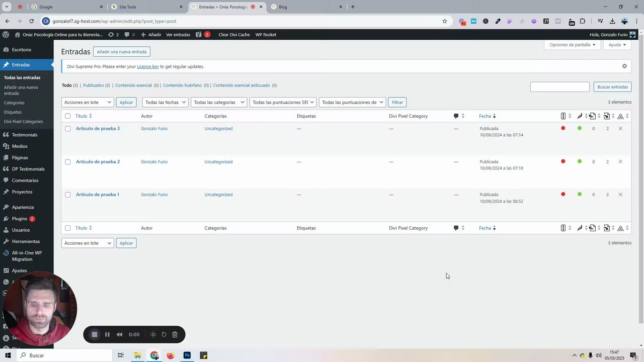The image size is (644, 362).
Task: Click top Aplicar button
Action: (x=126, y=102)
